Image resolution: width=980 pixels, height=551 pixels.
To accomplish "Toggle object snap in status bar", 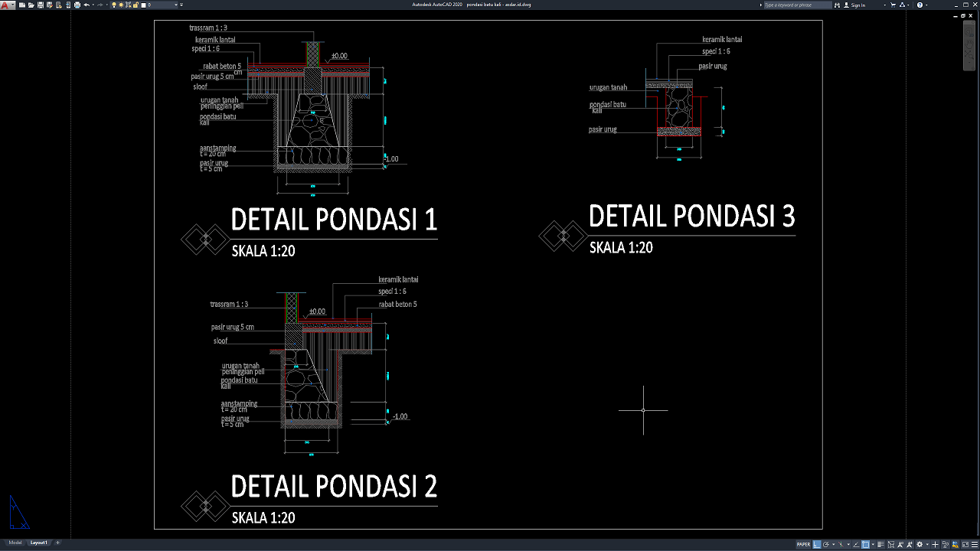I will [865, 545].
